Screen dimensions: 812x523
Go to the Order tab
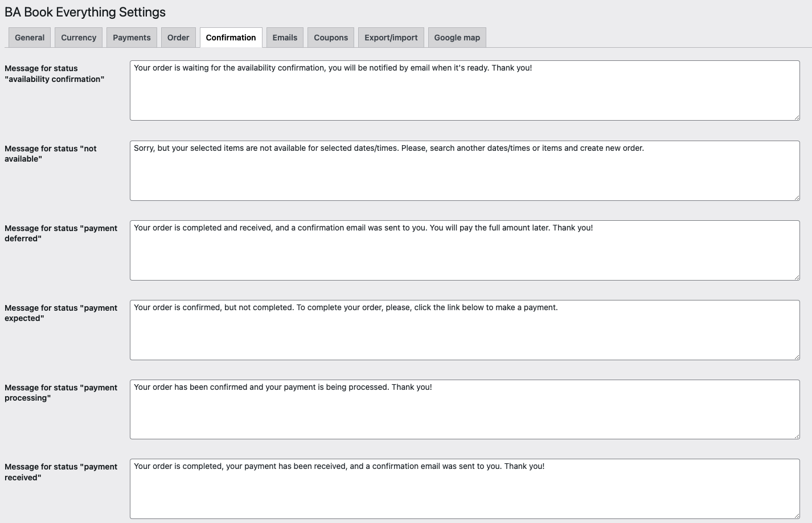click(178, 38)
